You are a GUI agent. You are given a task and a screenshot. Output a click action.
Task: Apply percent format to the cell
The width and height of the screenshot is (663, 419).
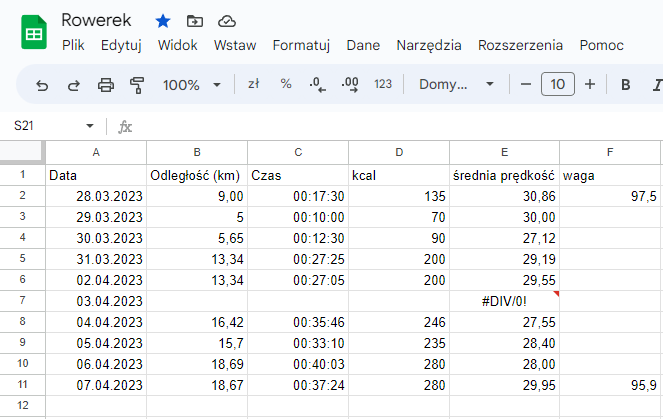pyautogui.click(x=286, y=85)
